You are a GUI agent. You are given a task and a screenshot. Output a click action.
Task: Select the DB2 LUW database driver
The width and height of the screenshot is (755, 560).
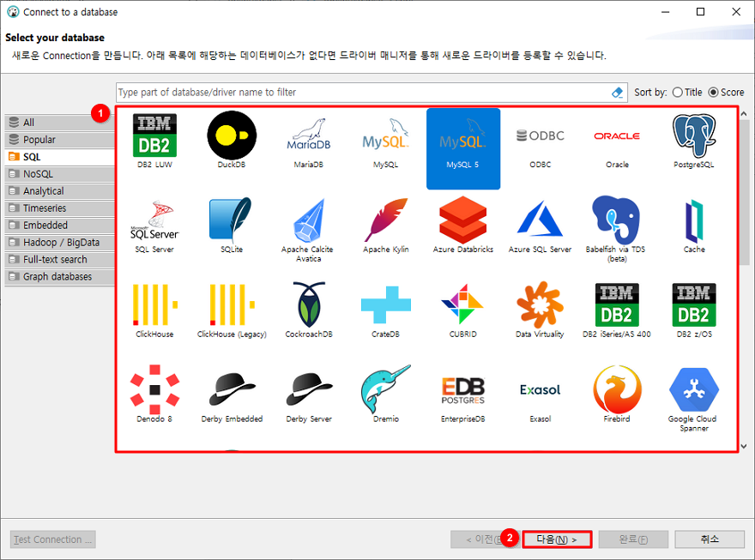click(x=154, y=140)
